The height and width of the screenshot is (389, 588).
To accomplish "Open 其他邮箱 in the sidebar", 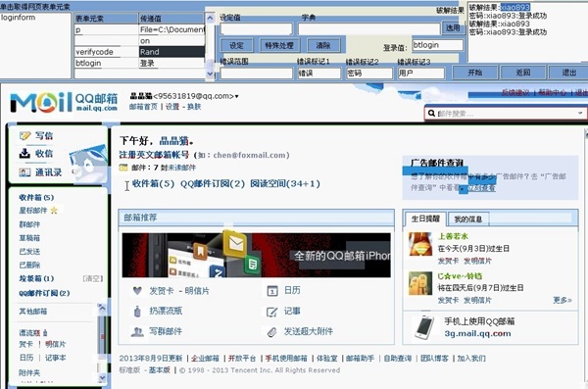I will click(x=33, y=311).
